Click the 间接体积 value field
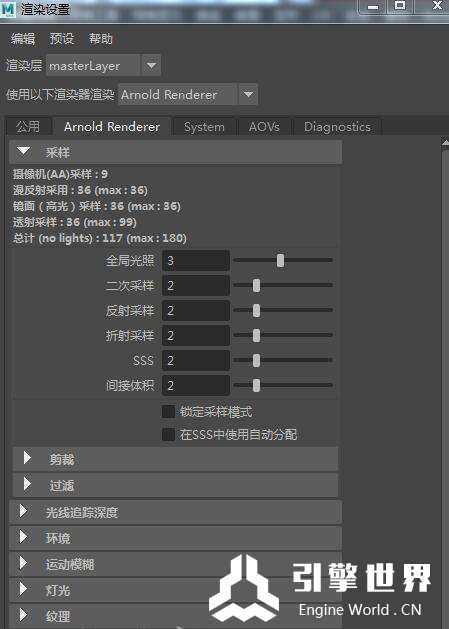This screenshot has height=629, width=449. pos(196,385)
